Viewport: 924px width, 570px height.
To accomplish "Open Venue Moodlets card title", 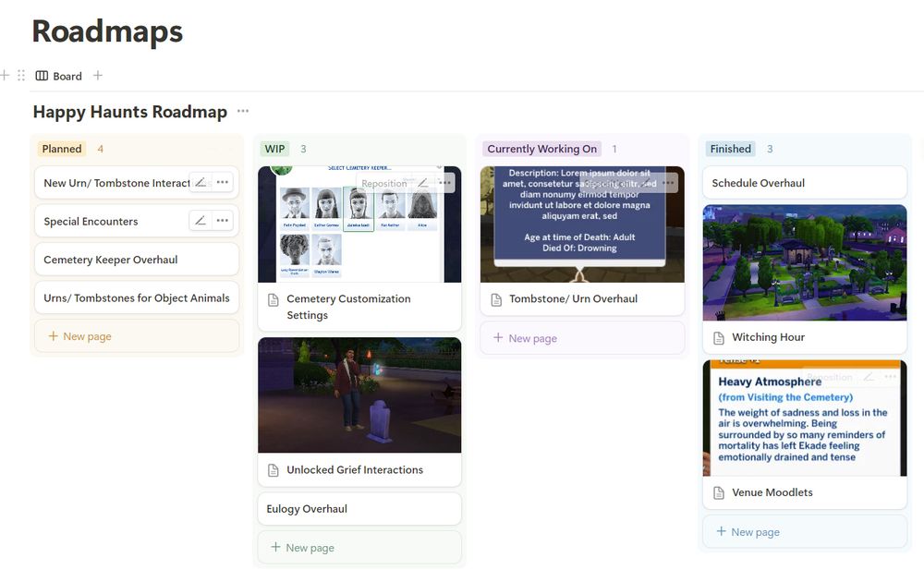I will [772, 492].
